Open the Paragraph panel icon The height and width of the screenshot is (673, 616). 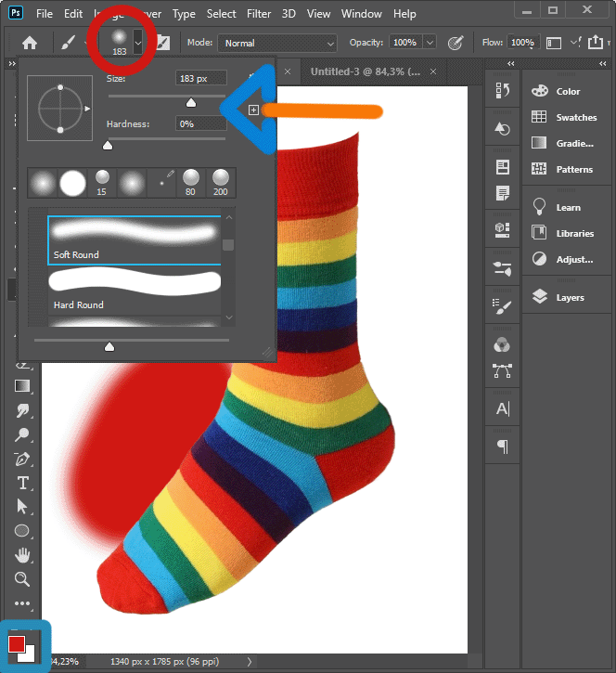[x=502, y=447]
